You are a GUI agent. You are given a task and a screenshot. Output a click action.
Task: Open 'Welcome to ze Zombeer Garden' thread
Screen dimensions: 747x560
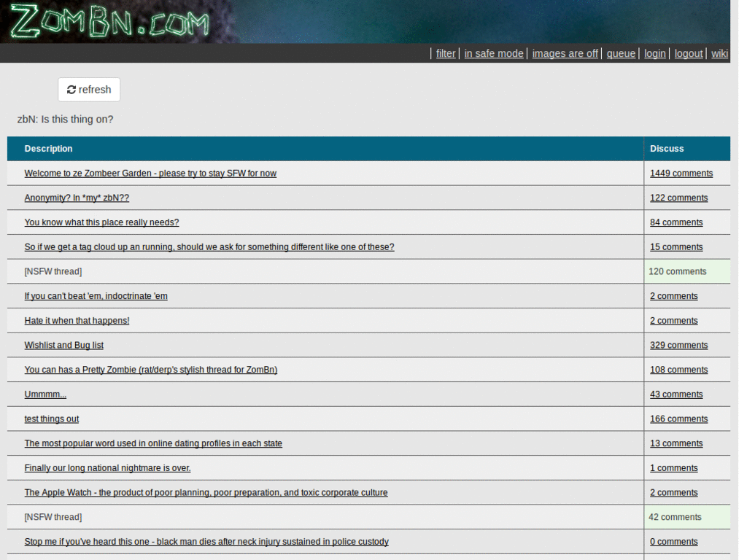pos(150,174)
